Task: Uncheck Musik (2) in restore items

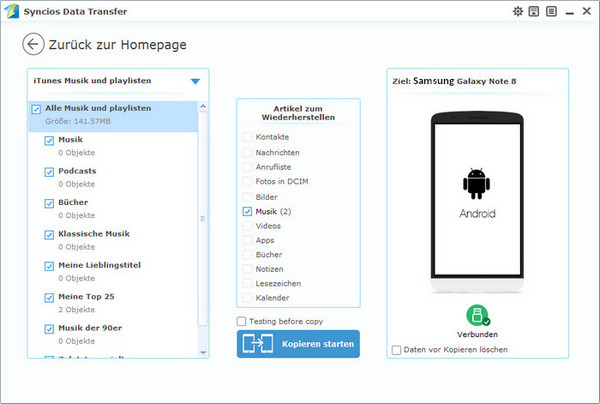Action: 247,212
